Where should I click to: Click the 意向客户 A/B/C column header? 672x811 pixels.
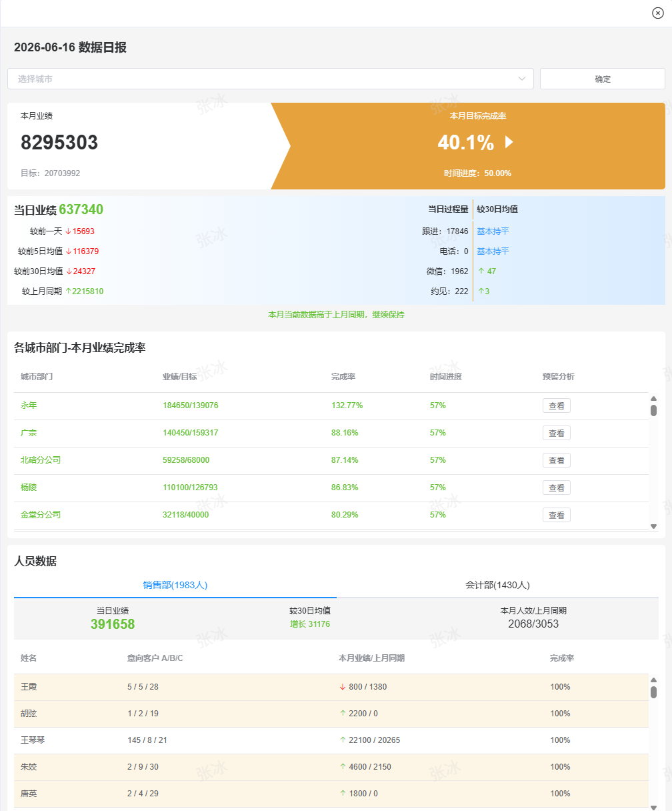(x=155, y=658)
